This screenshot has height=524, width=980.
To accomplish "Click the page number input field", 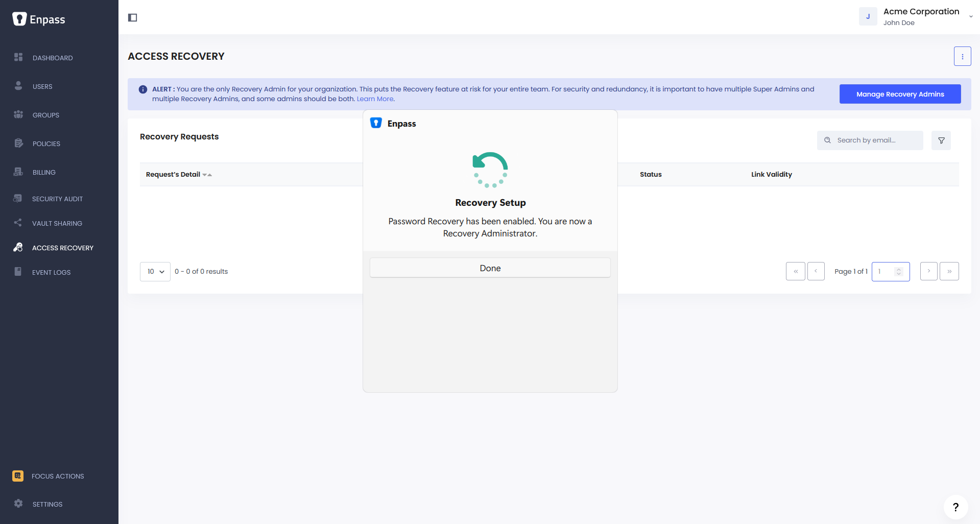I will click(890, 272).
